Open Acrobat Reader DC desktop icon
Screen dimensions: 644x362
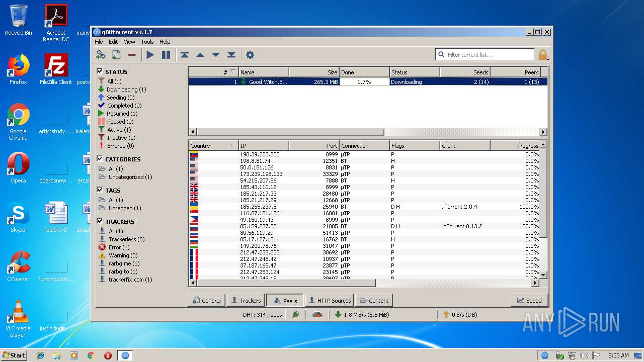56,24
